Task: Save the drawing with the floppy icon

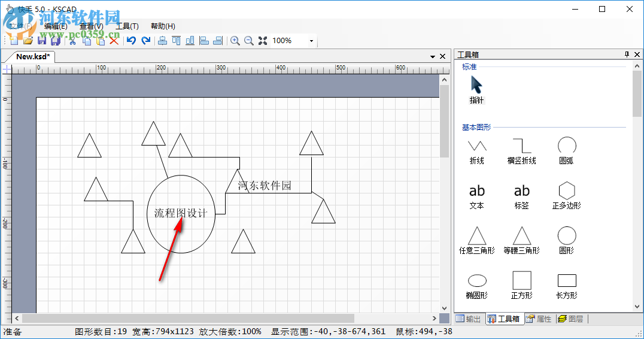Action: [42, 40]
